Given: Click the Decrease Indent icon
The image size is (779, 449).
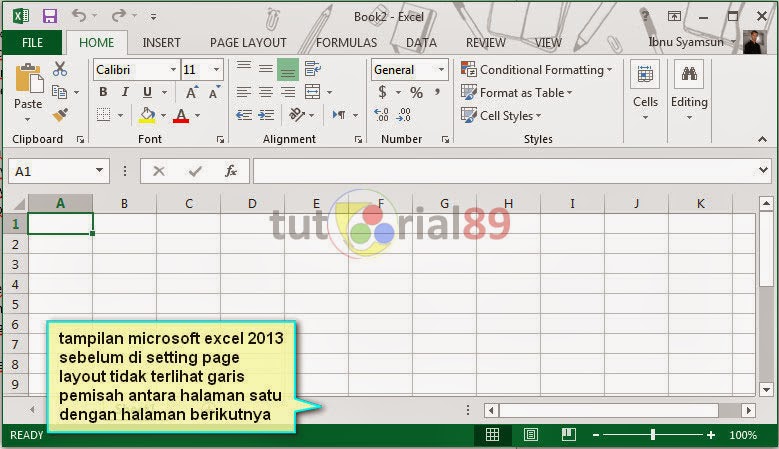Looking at the screenshot, I should [243, 115].
